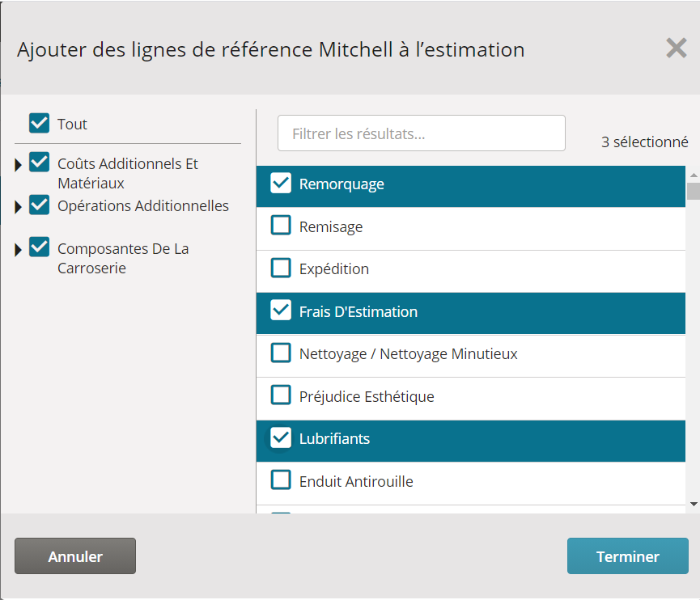Check the Préjudice Esthétique checkbox

281,395
